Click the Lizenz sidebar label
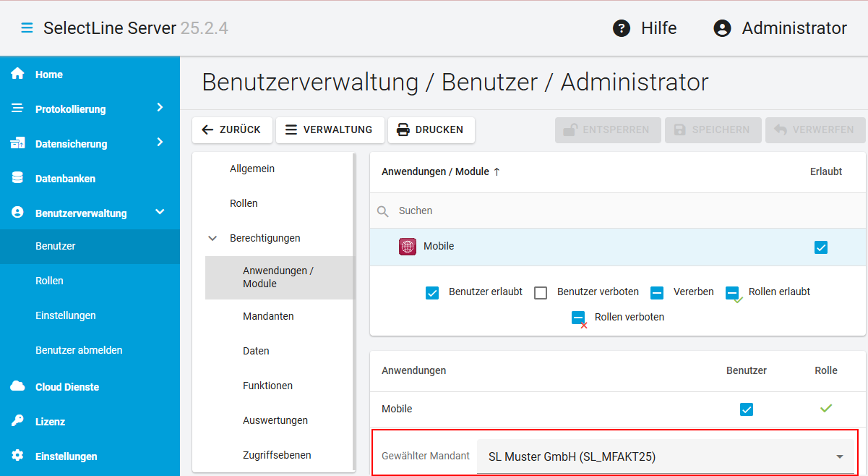Viewport: 868px width, 476px height. (x=50, y=422)
